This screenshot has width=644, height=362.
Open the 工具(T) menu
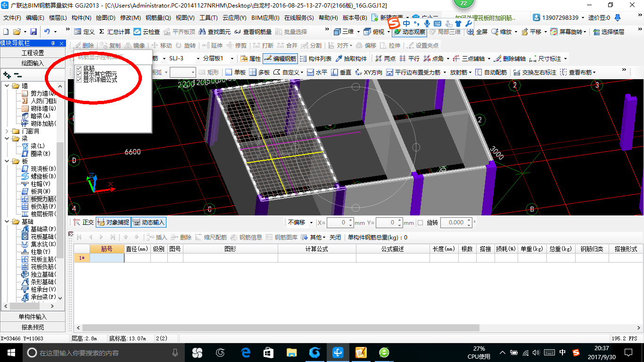[208, 18]
